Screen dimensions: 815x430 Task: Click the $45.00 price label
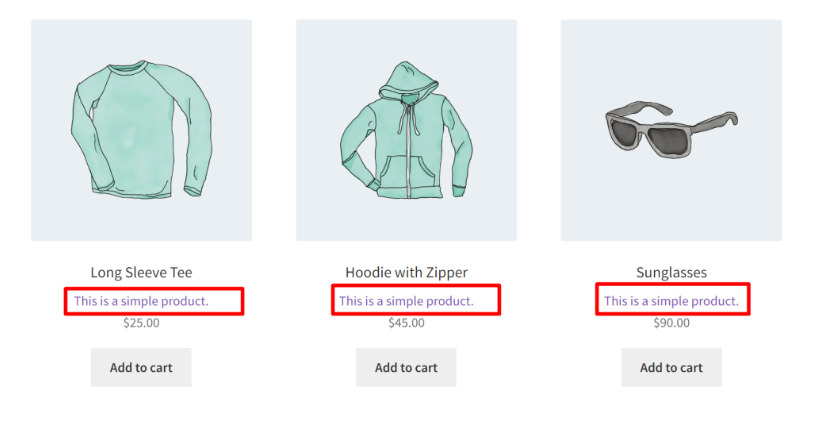(406, 323)
